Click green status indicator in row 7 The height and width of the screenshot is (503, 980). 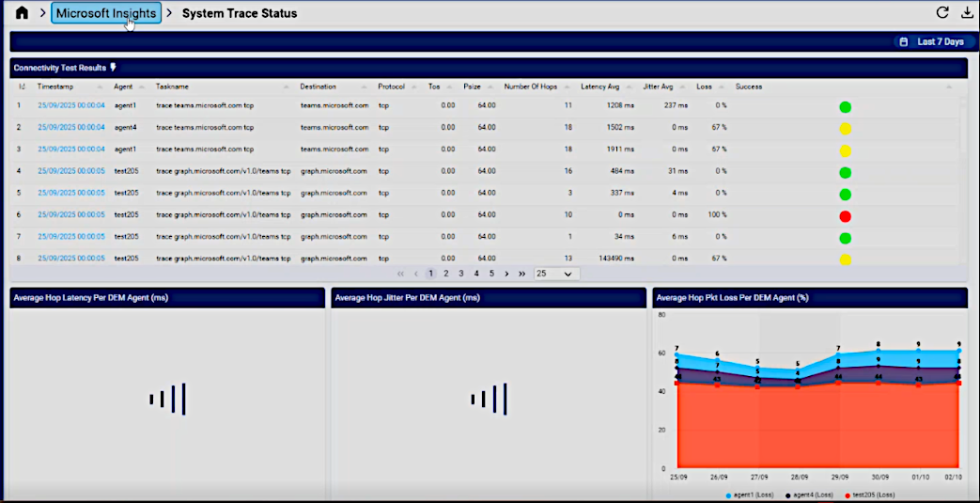[845, 239]
